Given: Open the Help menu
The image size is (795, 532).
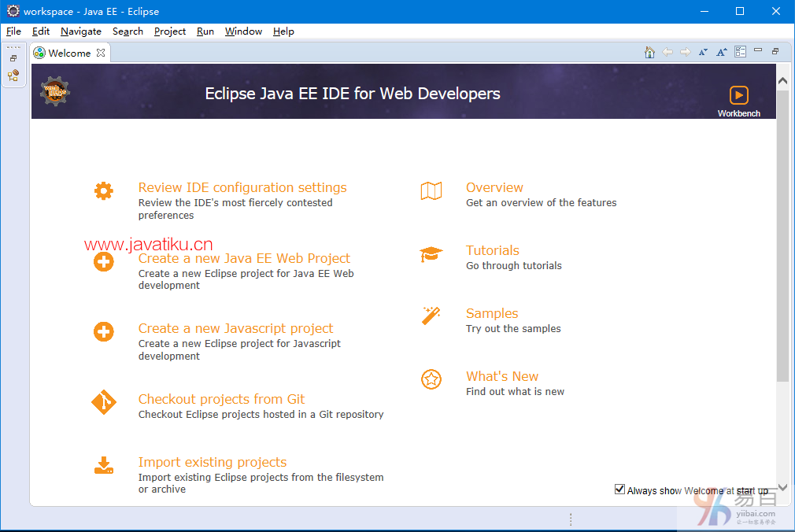Looking at the screenshot, I should click(x=283, y=31).
